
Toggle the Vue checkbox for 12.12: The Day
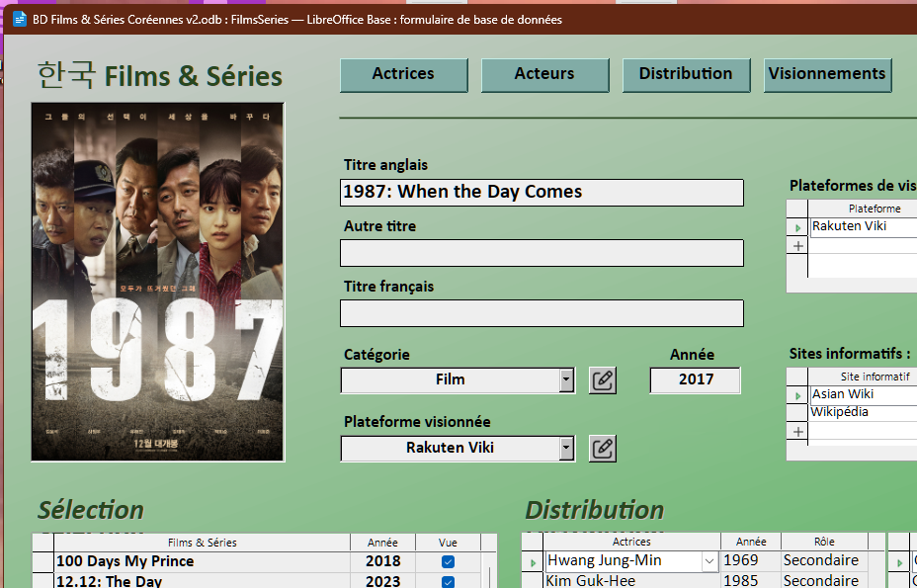(x=448, y=581)
